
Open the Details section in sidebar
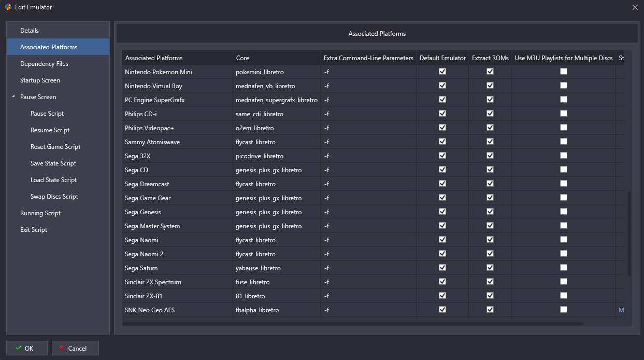click(x=58, y=31)
